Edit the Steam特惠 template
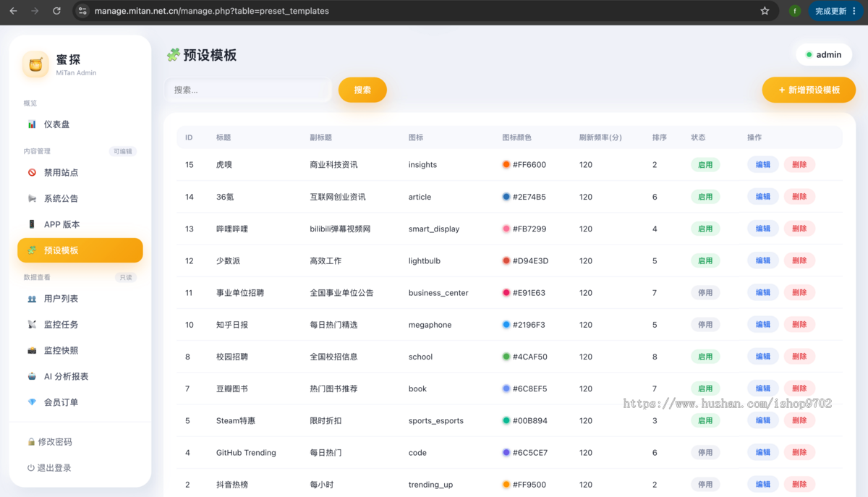This screenshot has height=497, width=868. pyautogui.click(x=763, y=420)
